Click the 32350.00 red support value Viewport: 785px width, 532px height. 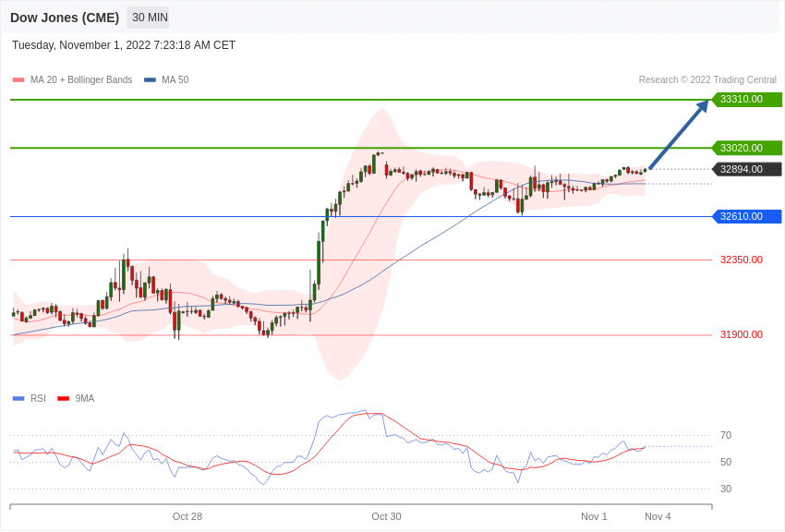click(x=742, y=260)
